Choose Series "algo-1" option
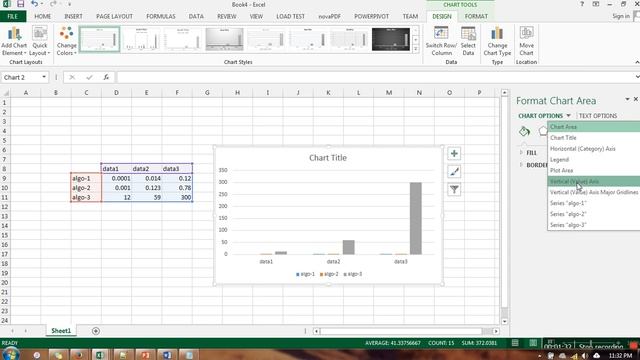Screen dimensions: 640x360 click(594, 203)
